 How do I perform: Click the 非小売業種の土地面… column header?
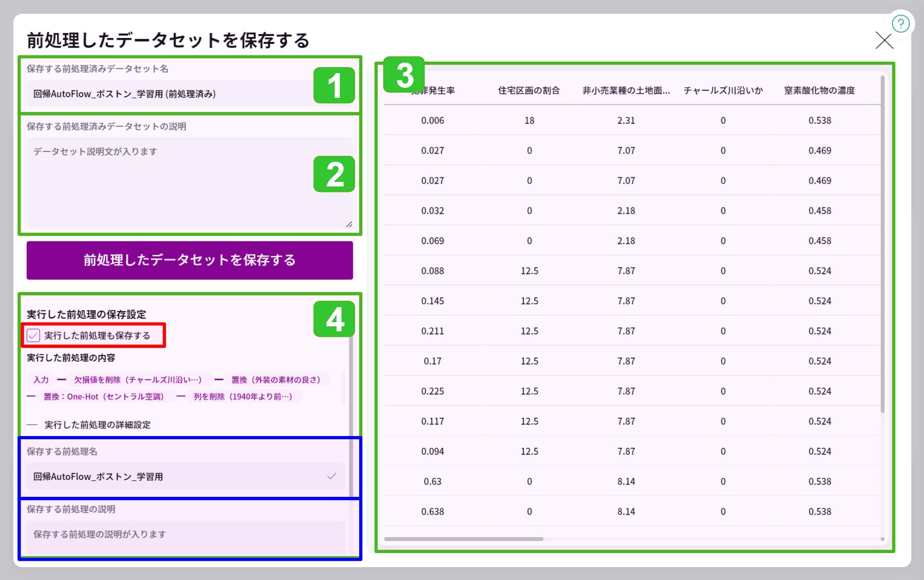pos(626,90)
